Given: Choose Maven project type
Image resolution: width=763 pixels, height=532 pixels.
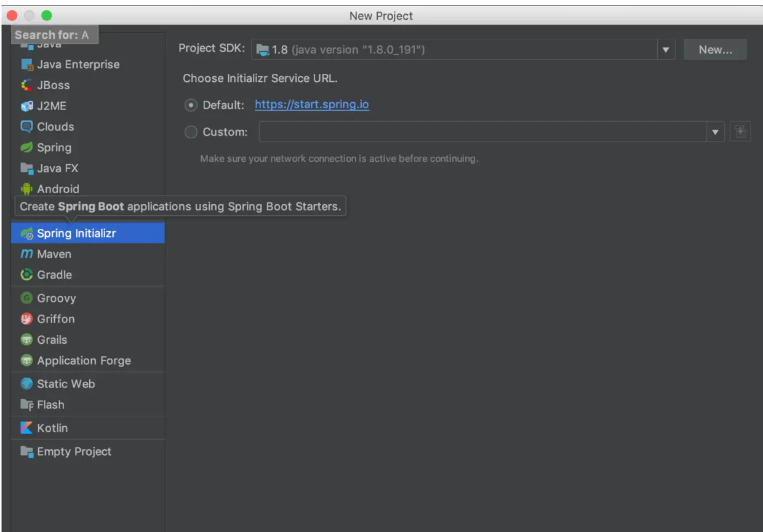Looking at the screenshot, I should tap(88, 254).
